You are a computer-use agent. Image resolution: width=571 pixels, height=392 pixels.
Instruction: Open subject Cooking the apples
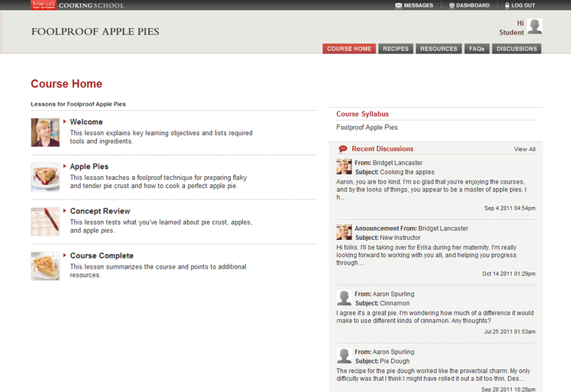407,172
